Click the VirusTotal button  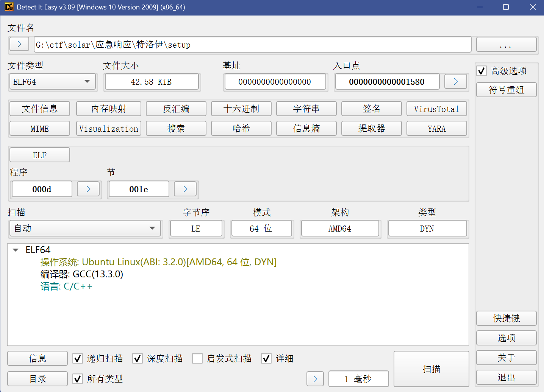436,109
